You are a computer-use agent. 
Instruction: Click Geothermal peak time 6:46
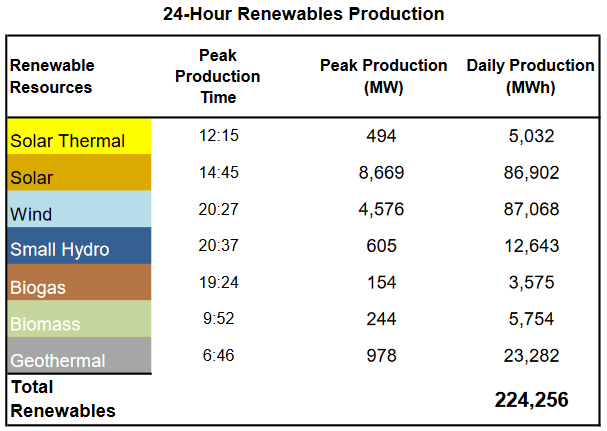218,354
